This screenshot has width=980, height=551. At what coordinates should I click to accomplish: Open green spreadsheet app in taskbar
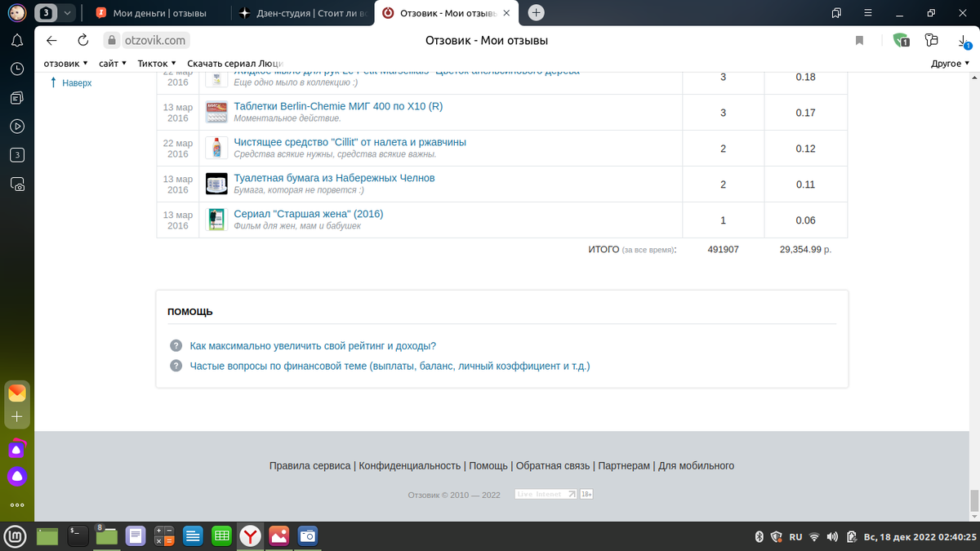[x=220, y=536]
